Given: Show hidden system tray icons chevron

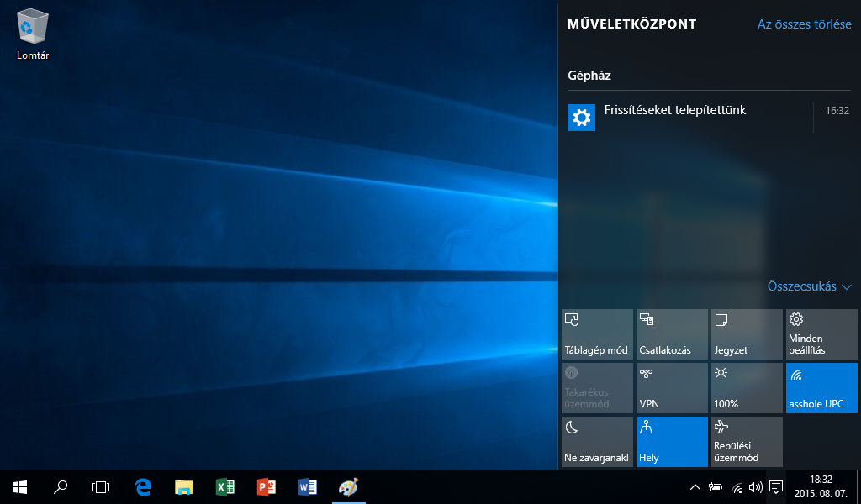Looking at the screenshot, I should tap(695, 487).
